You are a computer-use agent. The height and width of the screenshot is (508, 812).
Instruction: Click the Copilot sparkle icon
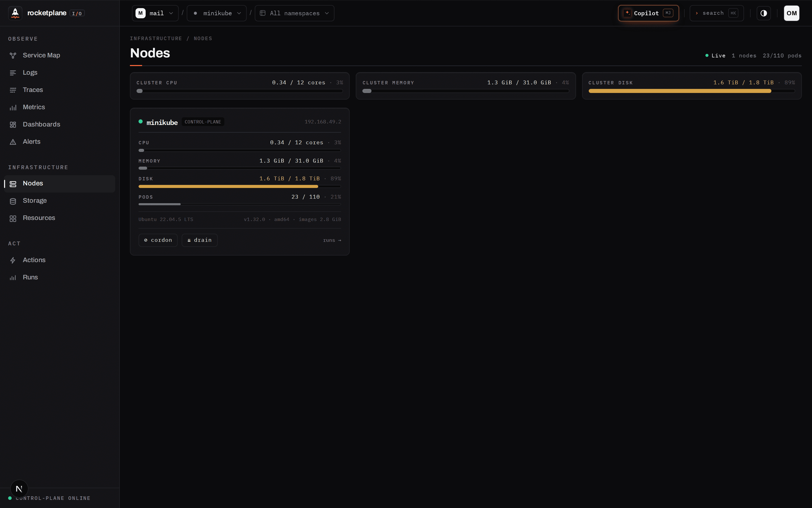coord(627,13)
